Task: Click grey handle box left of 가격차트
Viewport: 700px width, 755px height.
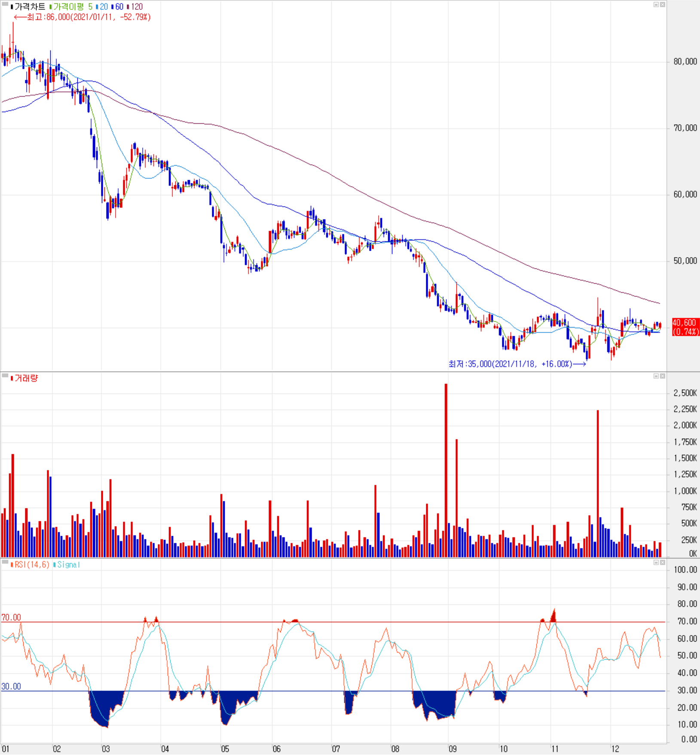Action: (5, 4)
